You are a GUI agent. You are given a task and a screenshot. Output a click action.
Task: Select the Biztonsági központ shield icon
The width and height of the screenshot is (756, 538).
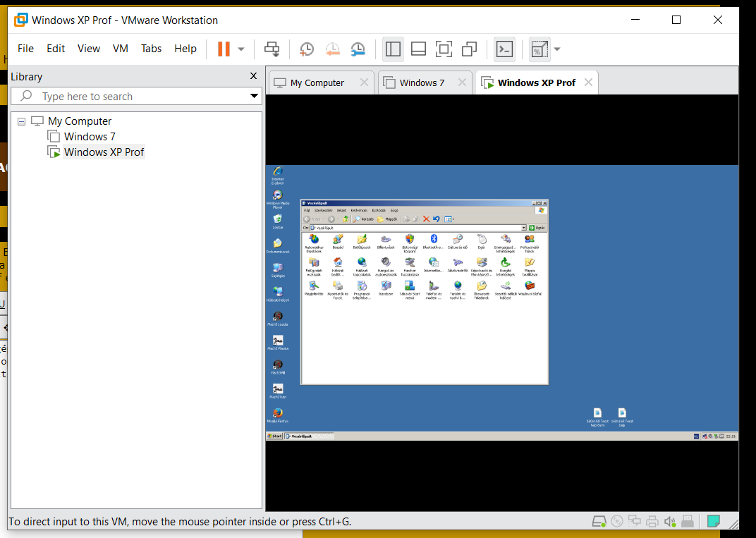409,243
